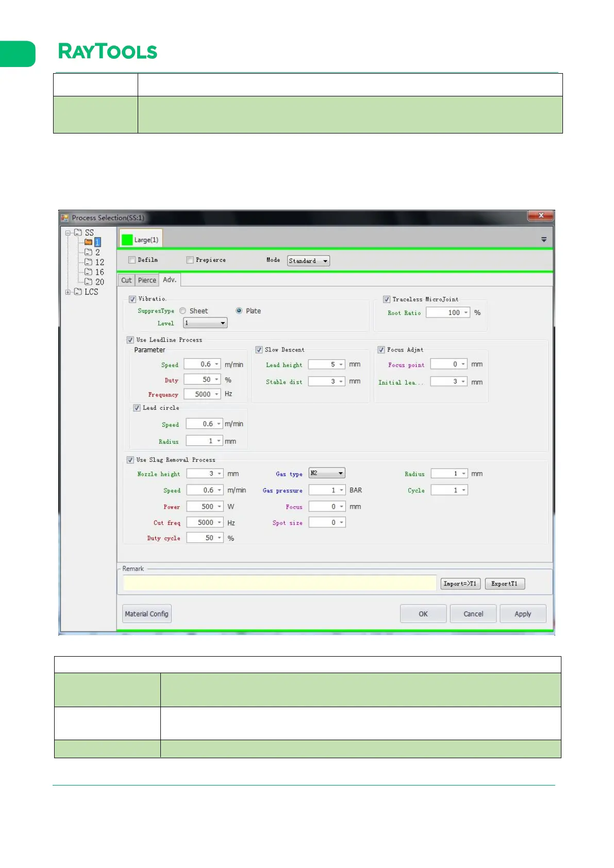Image resolution: width=614 pixels, height=868 pixels.
Task: Switch to the Cut tab
Action: pyautogui.click(x=126, y=280)
